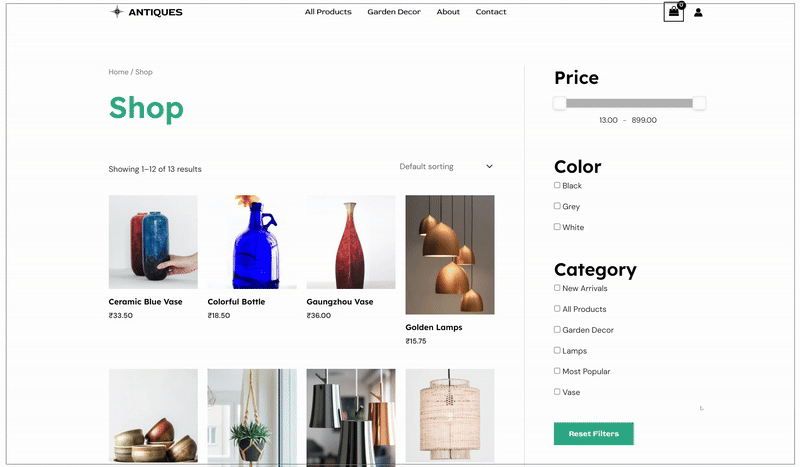Viewport: 800px width, 467px height.
Task: Open the About page link
Action: 448,12
